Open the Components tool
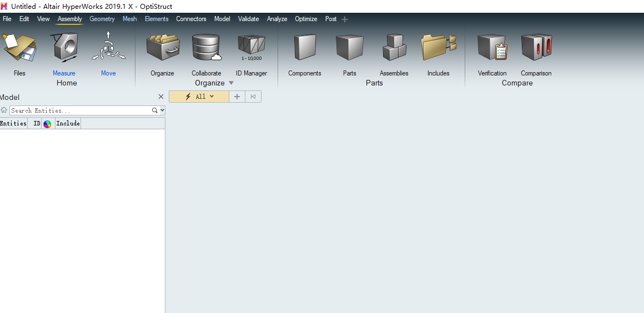The width and height of the screenshot is (644, 313). click(x=304, y=48)
